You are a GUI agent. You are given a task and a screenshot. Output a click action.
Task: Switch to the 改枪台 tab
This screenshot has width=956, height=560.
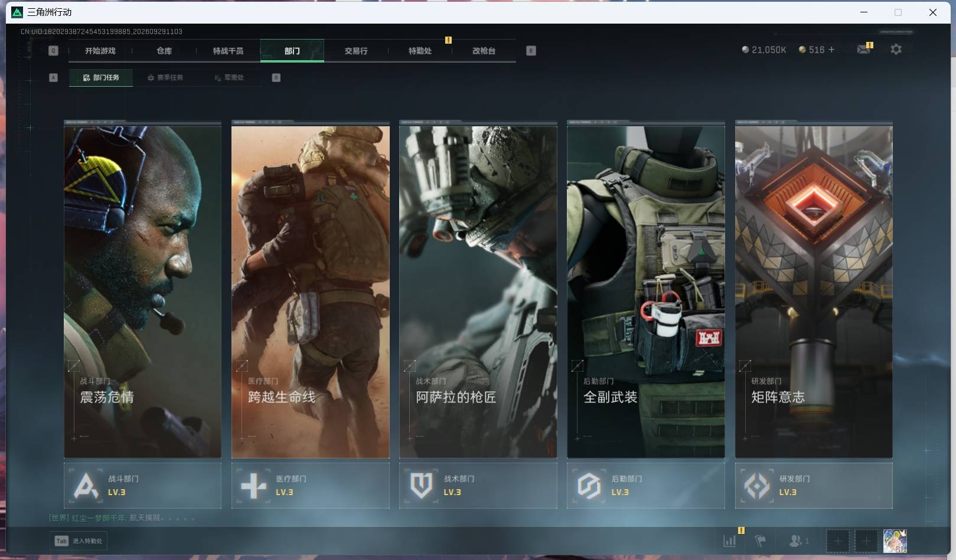coord(484,51)
